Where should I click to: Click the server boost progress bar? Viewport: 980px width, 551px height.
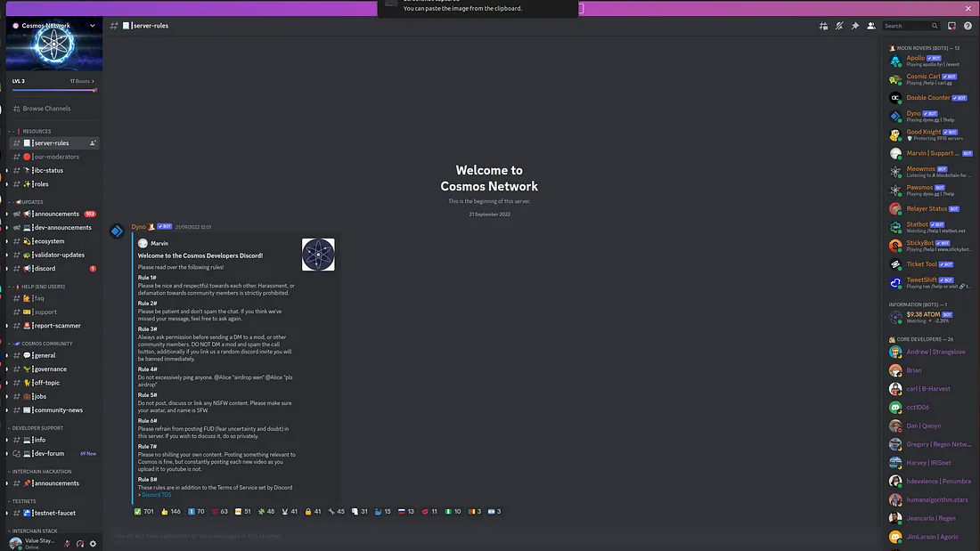click(x=53, y=90)
